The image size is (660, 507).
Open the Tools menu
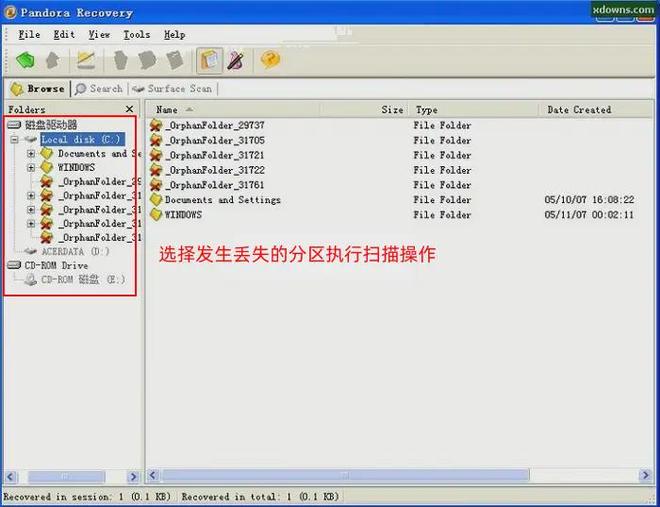pyautogui.click(x=136, y=34)
